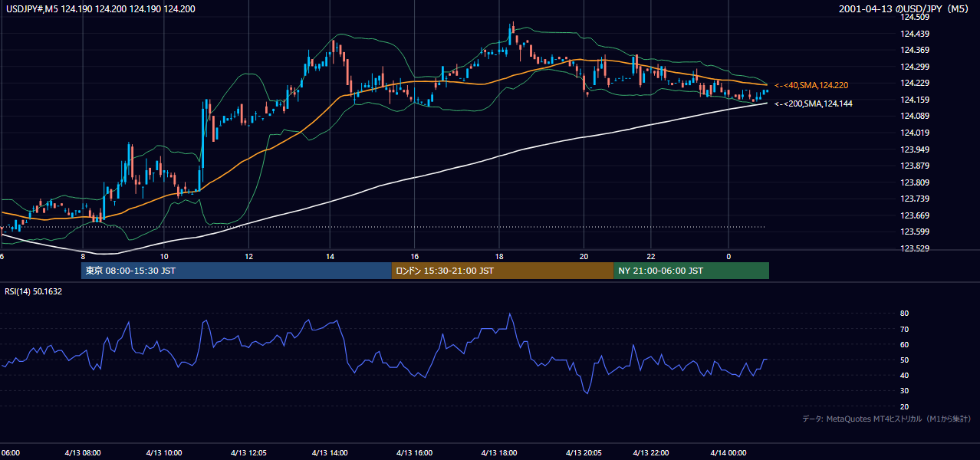Click the 124.159 price axis label
Viewport: 980px width, 460px height.
915,100
